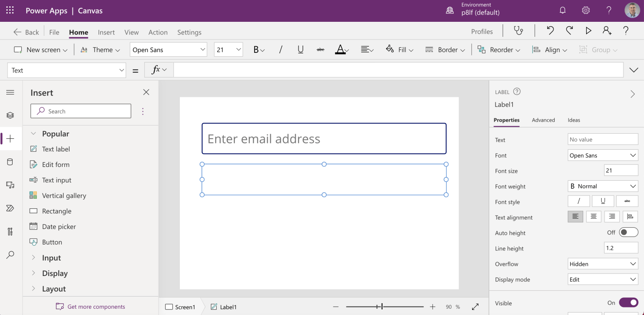This screenshot has width=644, height=315.
Task: Turn off the Visible toggle
Action: coord(628,303)
